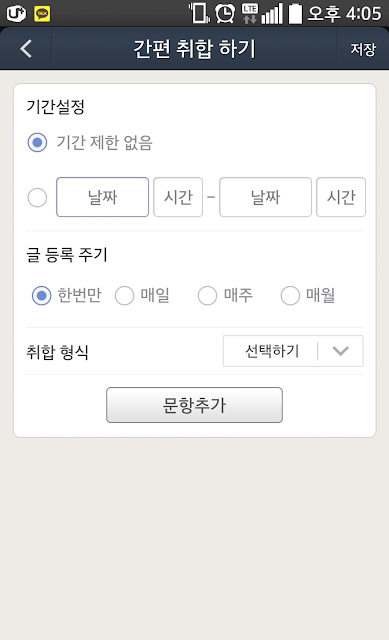The height and width of the screenshot is (640, 389).
Task: Tap the LTE signal icon
Action: [250, 13]
